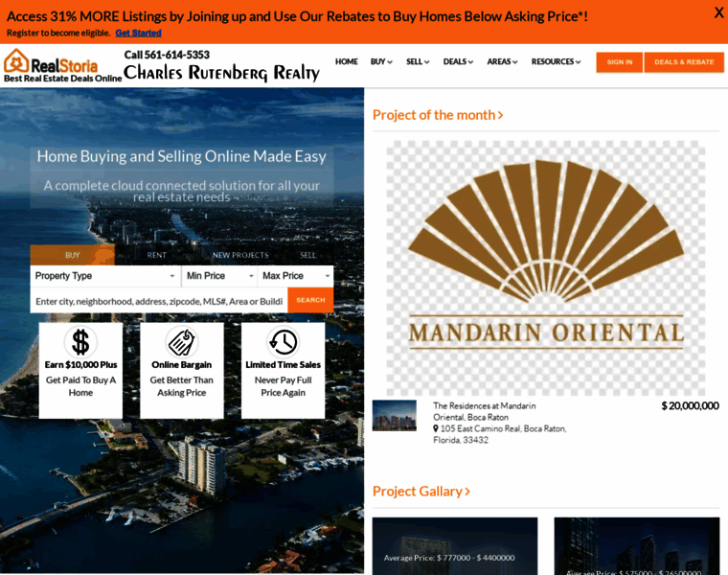Expand the SELL navigation menu
Image resolution: width=728 pixels, height=575 pixels.
(418, 61)
